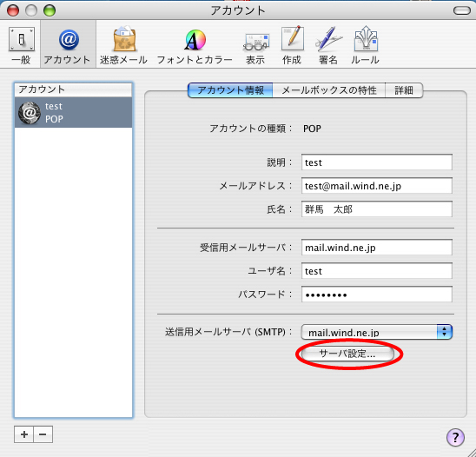Switch to the 表示 viewing preferences
The width and height of the screenshot is (476, 457).
(255, 45)
